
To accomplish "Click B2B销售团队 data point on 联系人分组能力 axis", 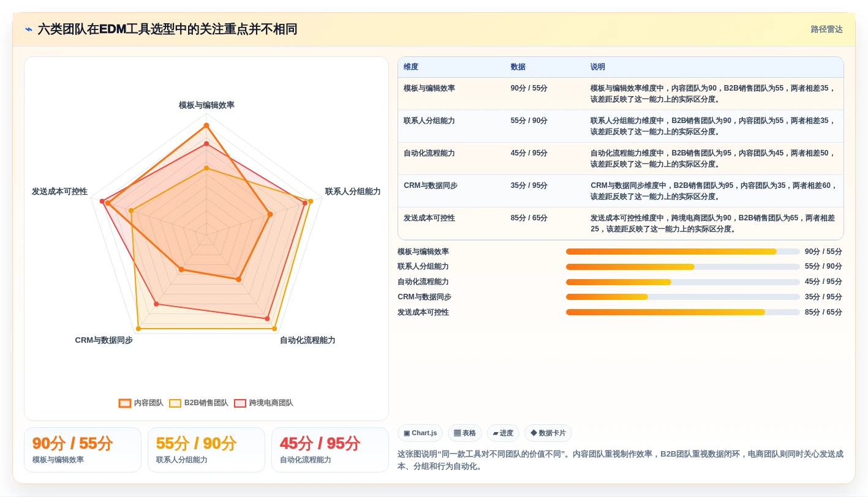I will pyautogui.click(x=311, y=201).
